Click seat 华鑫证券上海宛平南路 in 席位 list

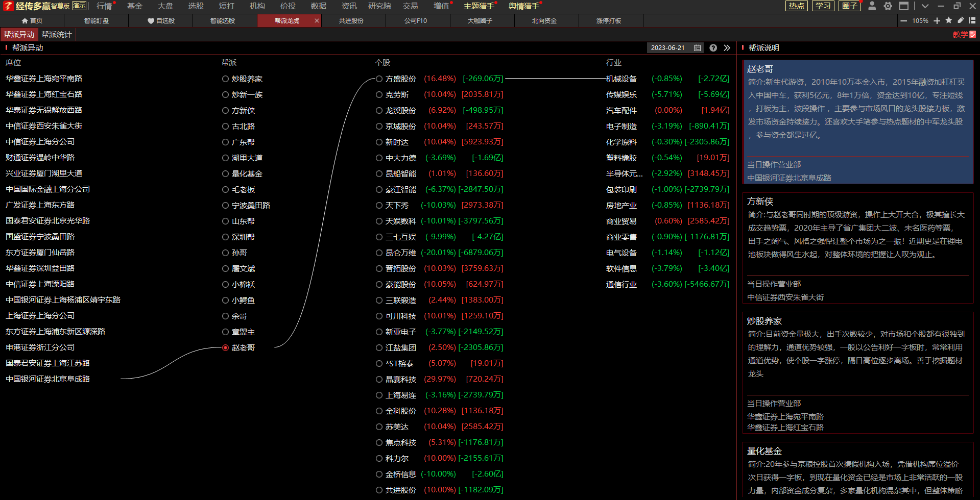click(44, 79)
